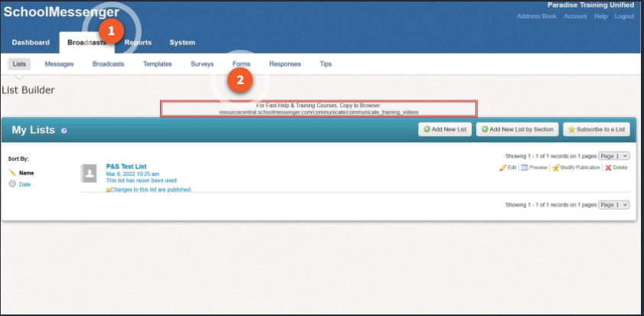Screen dimensions: 644x316
Task: Go to the Messages subtab
Action: pyautogui.click(x=59, y=64)
